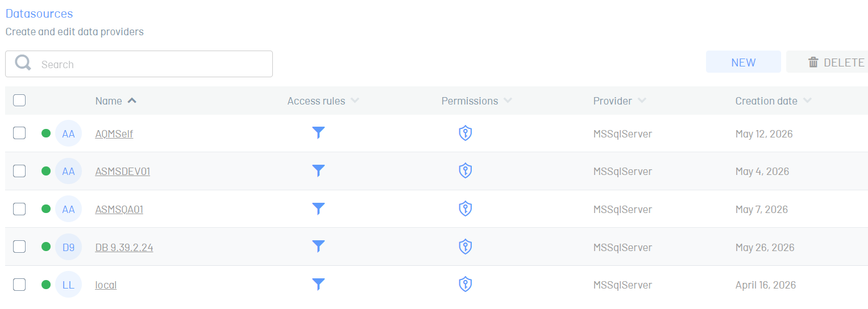
Task: Click the Permissions column header
Action: click(x=470, y=101)
